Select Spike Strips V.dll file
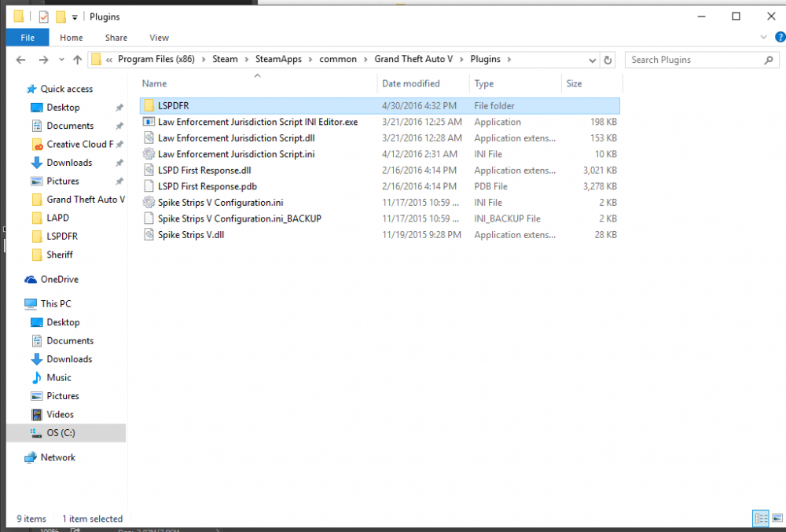 [191, 235]
